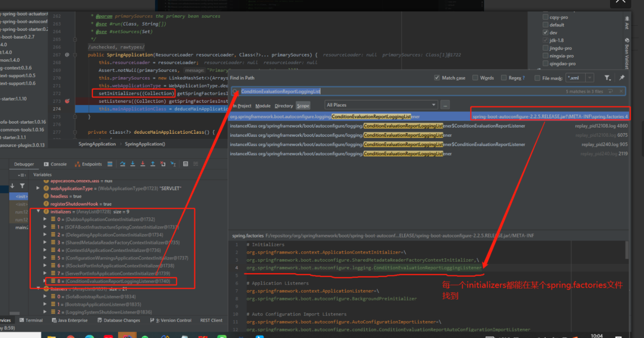644x338 pixels.
Task: Click the Trace Current Stream Chain icon
Action: (x=196, y=164)
